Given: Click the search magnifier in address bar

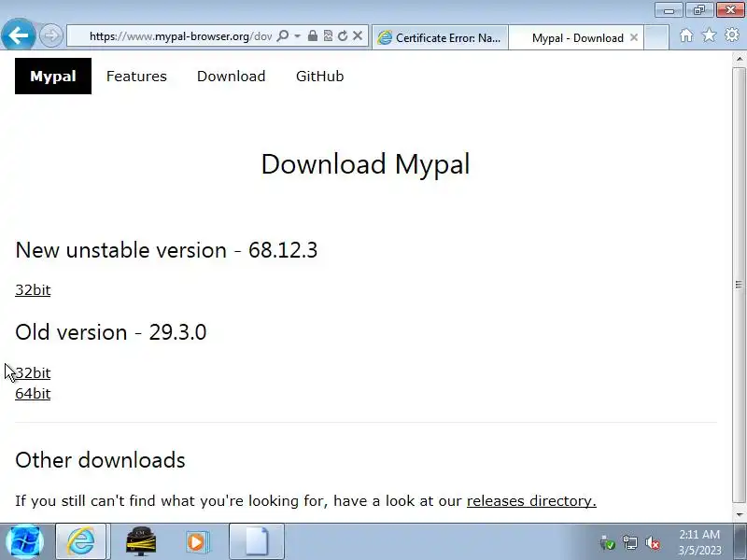Looking at the screenshot, I should point(283,36).
